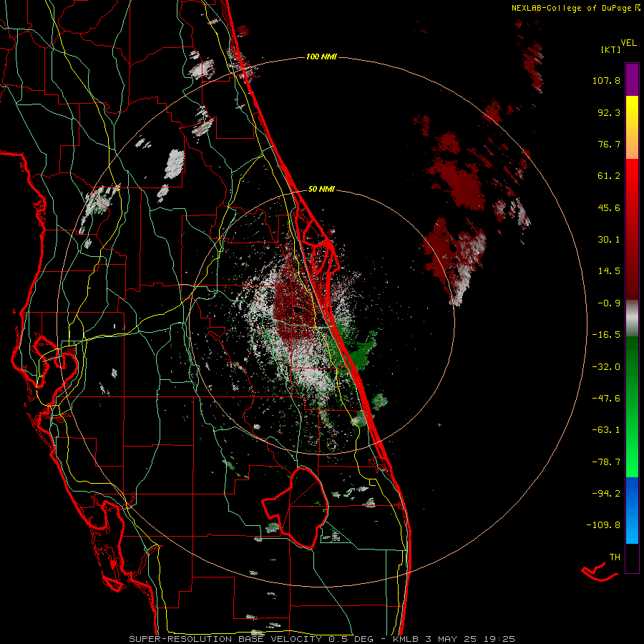Click the TH label on the legend
Viewport: 644px width, 644px height.
pyautogui.click(x=615, y=557)
